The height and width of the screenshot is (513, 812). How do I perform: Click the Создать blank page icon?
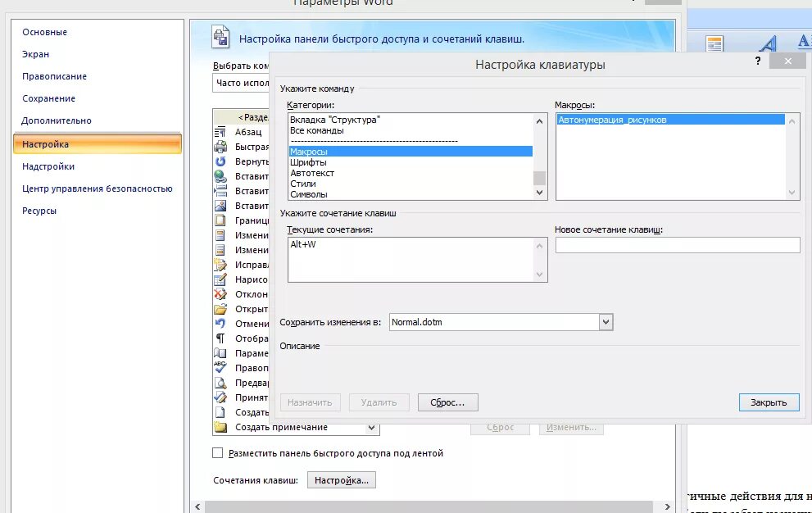(220, 412)
